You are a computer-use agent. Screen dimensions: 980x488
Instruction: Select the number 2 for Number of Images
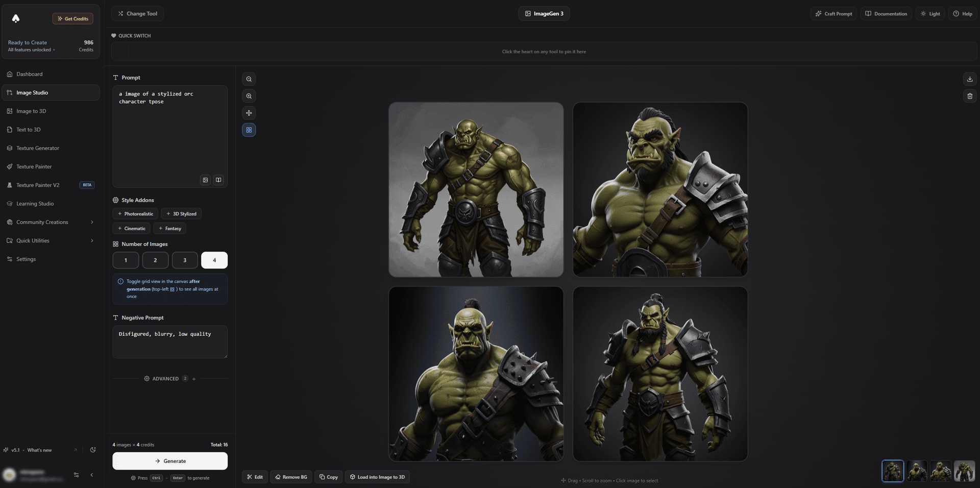click(x=155, y=260)
